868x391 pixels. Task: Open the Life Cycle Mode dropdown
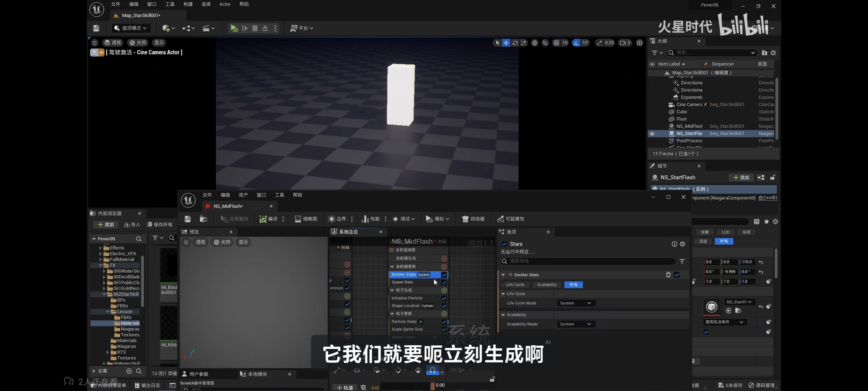coord(575,303)
